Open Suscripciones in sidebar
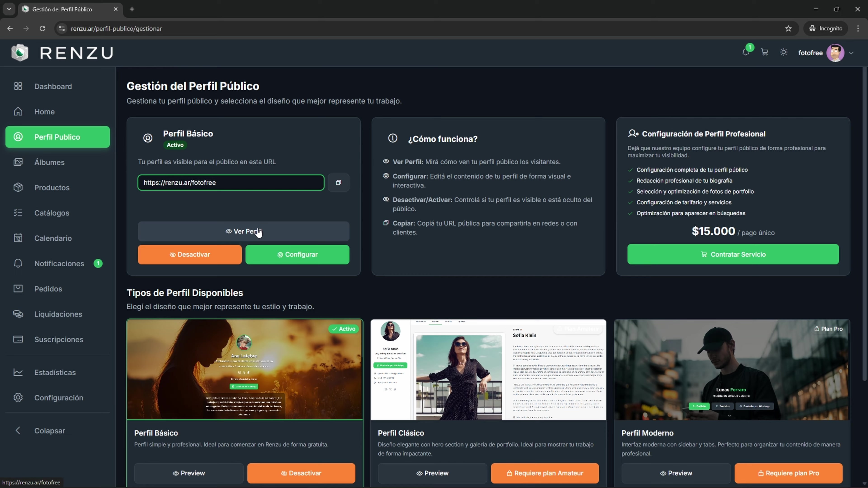This screenshot has width=868, height=488. (58, 339)
